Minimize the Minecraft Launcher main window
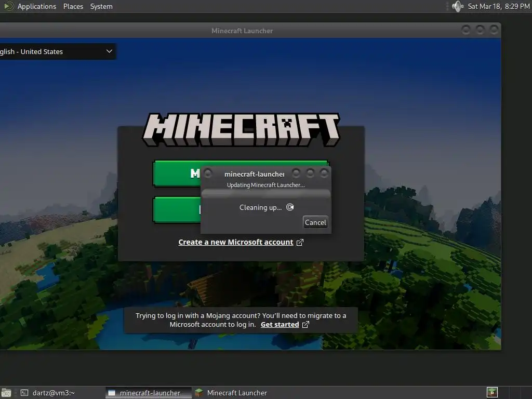This screenshot has width=532, height=399. click(466, 30)
